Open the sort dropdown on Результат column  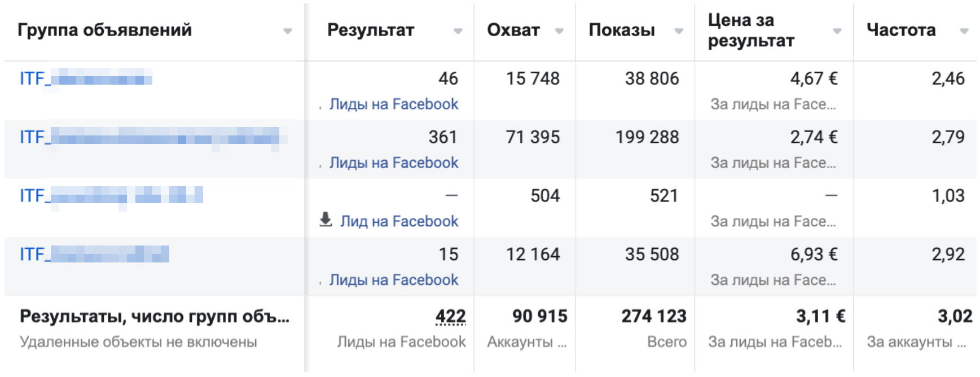point(458,32)
